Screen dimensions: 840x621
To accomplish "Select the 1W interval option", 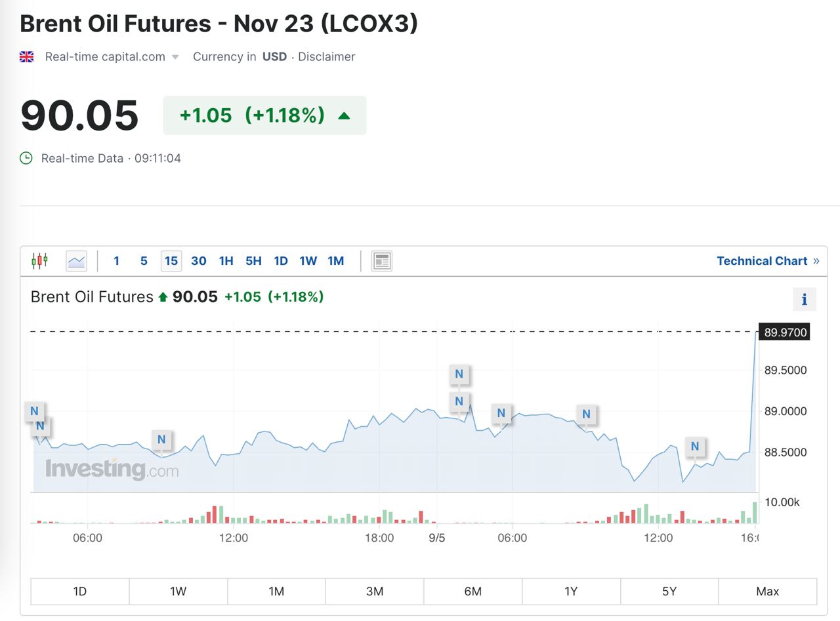I will [x=308, y=261].
